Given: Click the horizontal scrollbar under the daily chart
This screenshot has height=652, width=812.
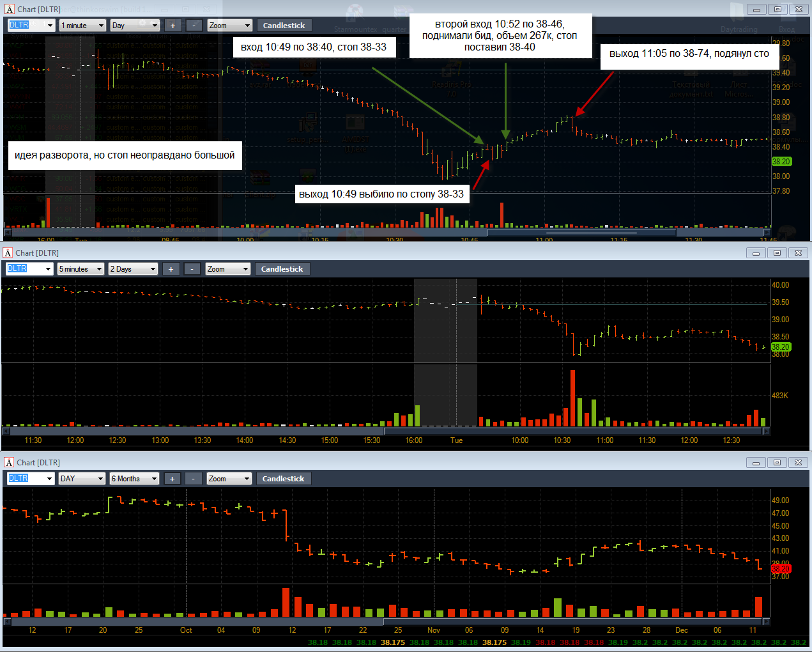Looking at the screenshot, I should click(x=387, y=621).
